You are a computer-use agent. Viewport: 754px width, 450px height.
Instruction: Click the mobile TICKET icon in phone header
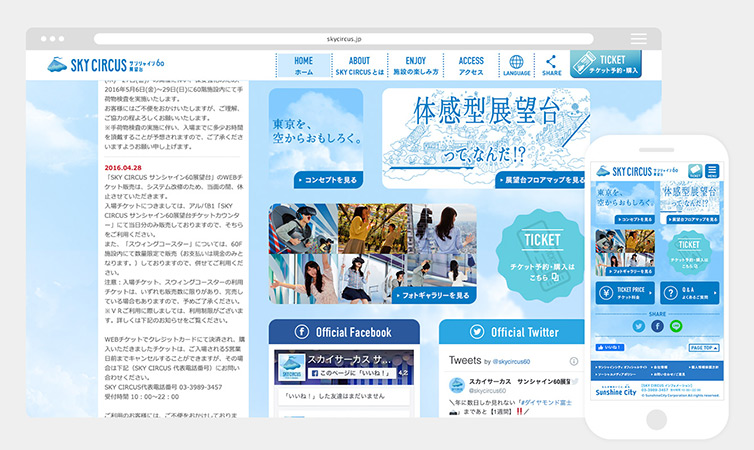(x=695, y=171)
